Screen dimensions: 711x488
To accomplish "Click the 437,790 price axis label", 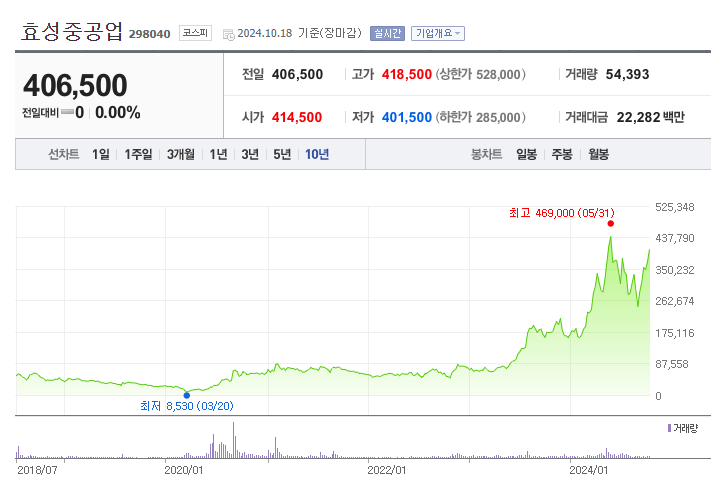I will coord(675,238).
